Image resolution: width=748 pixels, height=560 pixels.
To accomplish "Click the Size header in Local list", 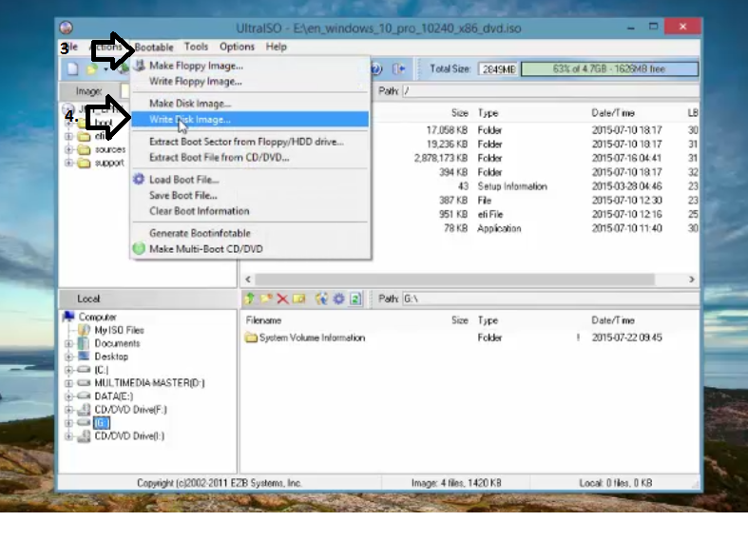I will click(x=460, y=320).
